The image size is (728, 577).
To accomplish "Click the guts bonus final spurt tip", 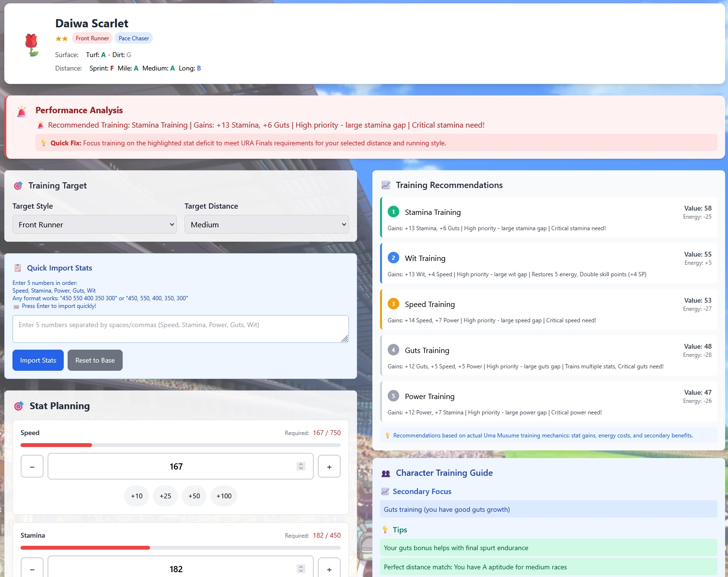I will coord(549,548).
